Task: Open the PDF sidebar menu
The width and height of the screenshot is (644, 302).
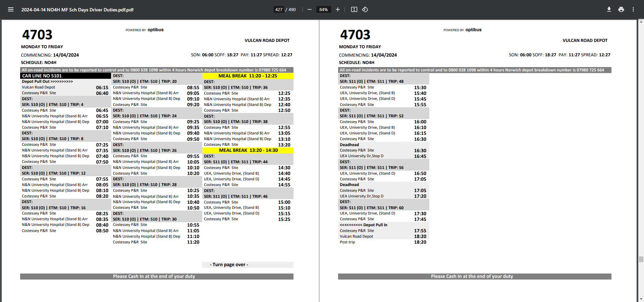Action: tap(11, 9)
